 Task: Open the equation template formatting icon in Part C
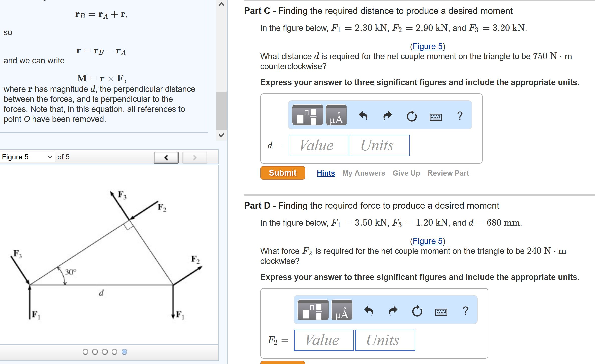[308, 115]
